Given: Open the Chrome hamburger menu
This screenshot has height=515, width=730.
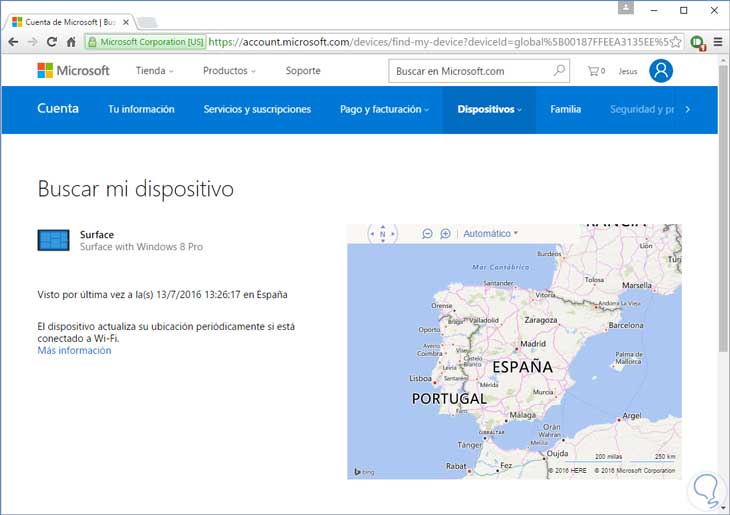Looking at the screenshot, I should (718, 42).
